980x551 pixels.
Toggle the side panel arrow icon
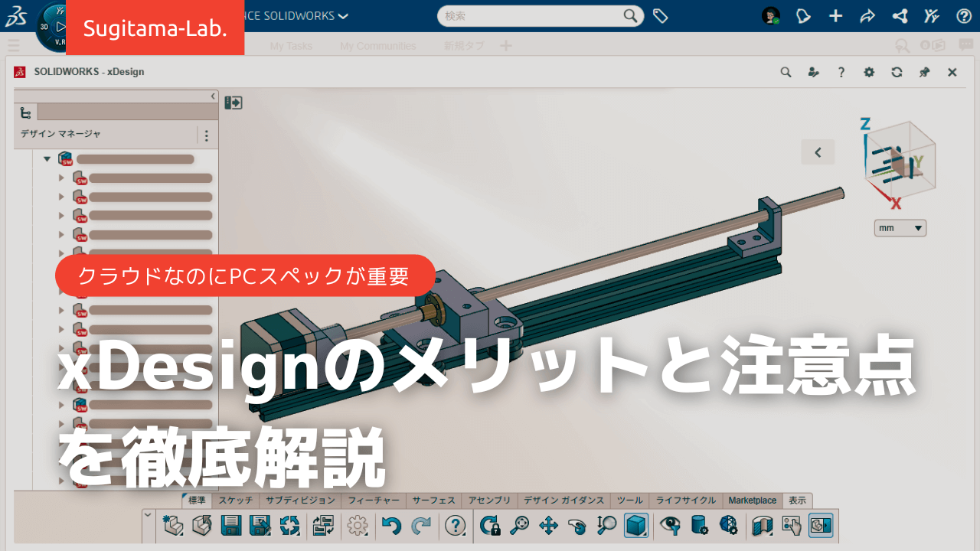pos(233,103)
